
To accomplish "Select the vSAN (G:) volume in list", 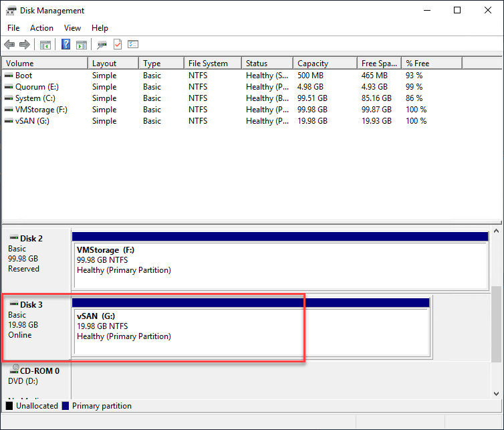I will [x=32, y=121].
